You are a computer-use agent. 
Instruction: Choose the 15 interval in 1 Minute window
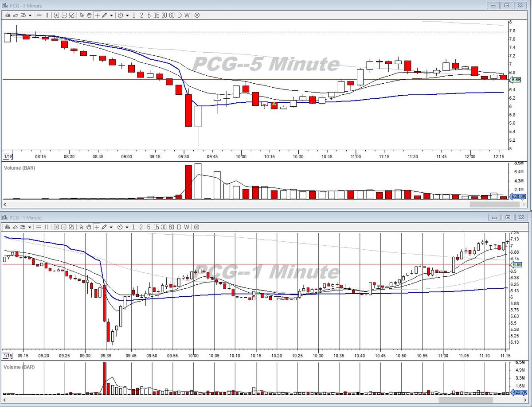156,227
